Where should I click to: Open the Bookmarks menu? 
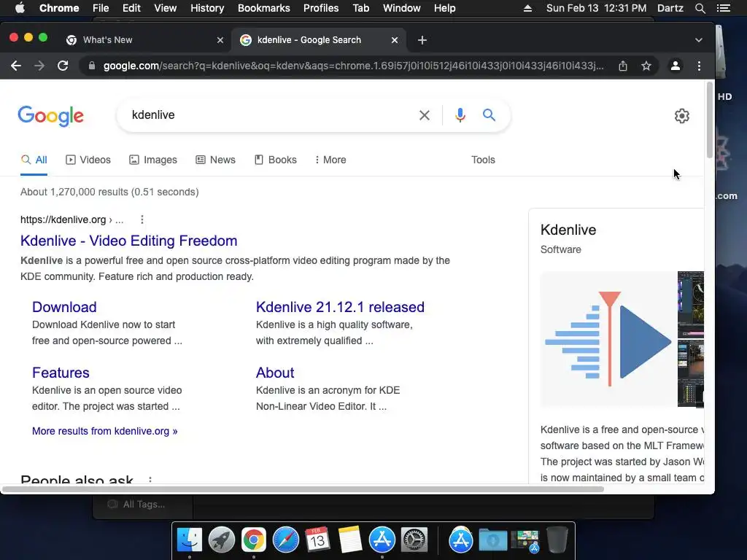(x=264, y=8)
